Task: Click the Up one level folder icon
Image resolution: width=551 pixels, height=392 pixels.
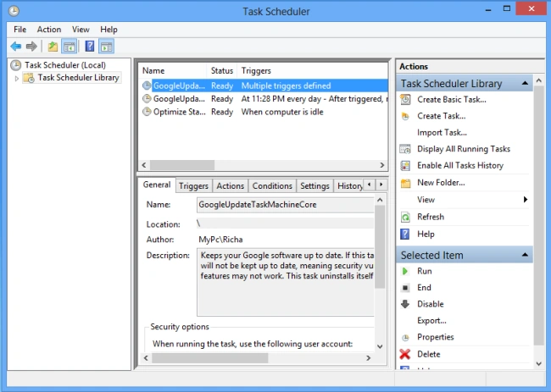Action: (x=53, y=47)
